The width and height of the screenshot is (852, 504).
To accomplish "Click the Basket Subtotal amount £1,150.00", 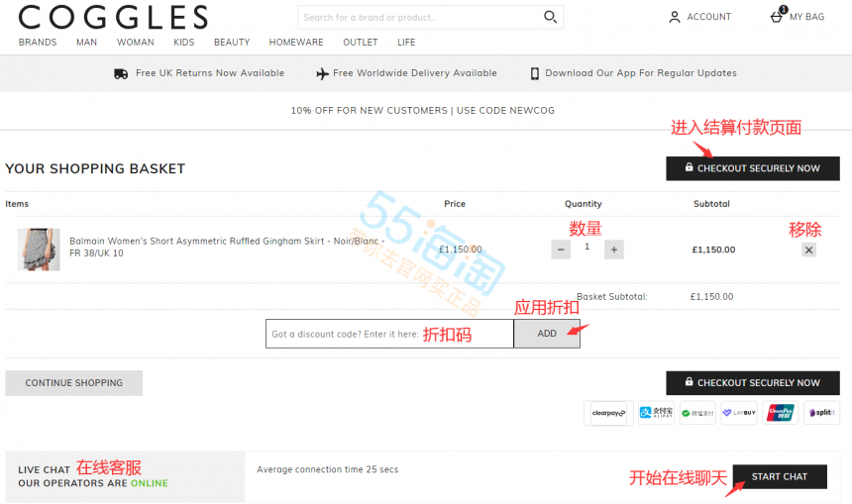I will [x=711, y=296].
